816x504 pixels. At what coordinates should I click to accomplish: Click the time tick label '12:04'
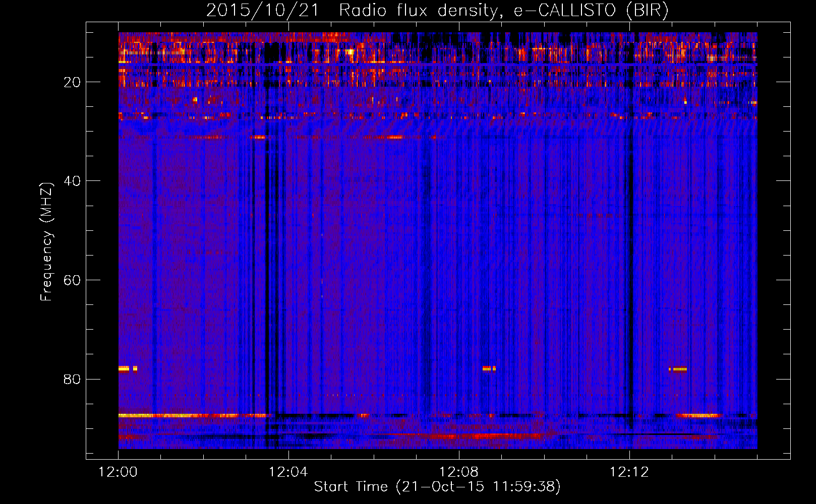288,472
